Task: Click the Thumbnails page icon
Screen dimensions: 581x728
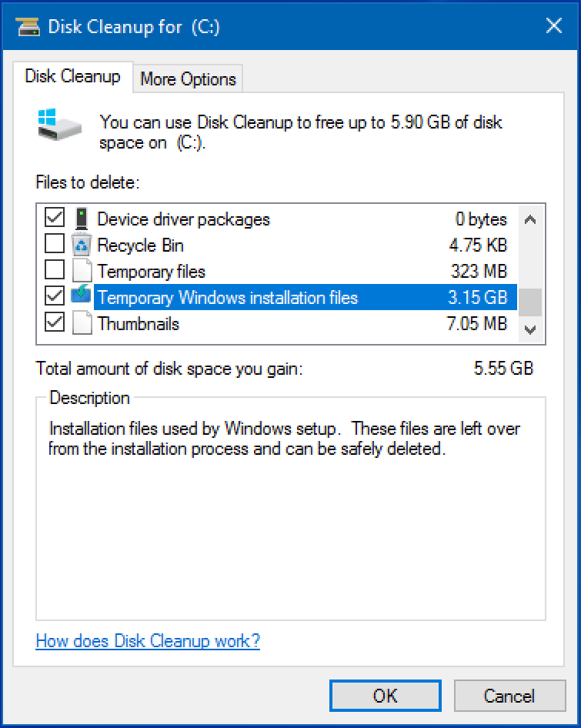Action: [82, 323]
